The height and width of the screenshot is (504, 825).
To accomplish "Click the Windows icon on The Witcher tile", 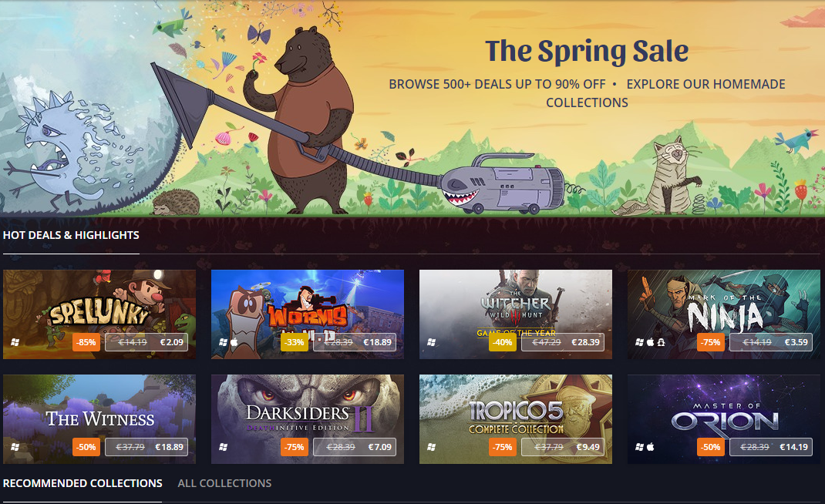I will pos(432,342).
